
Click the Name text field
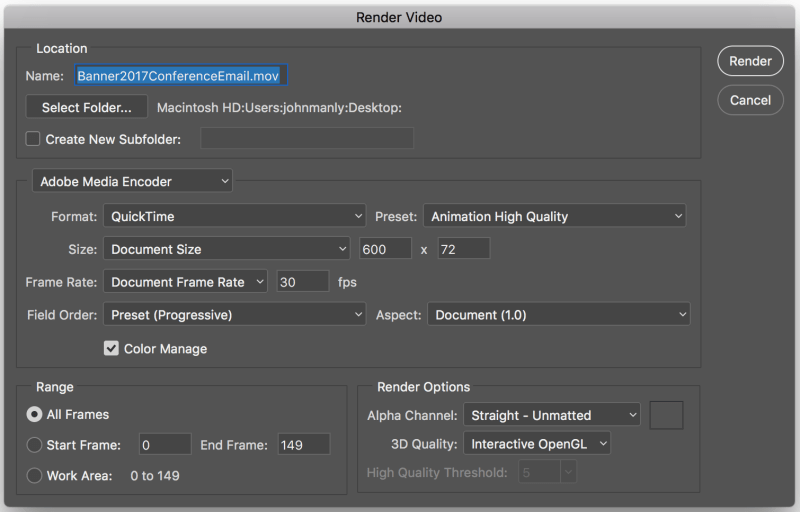click(181, 75)
